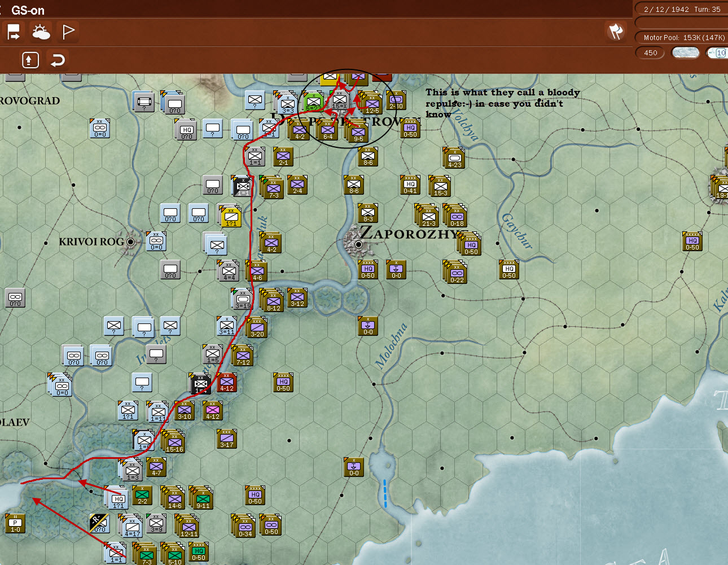The height and width of the screenshot is (565, 728).
Task: Select the 1=11 infantry counter
Action: click(159, 412)
